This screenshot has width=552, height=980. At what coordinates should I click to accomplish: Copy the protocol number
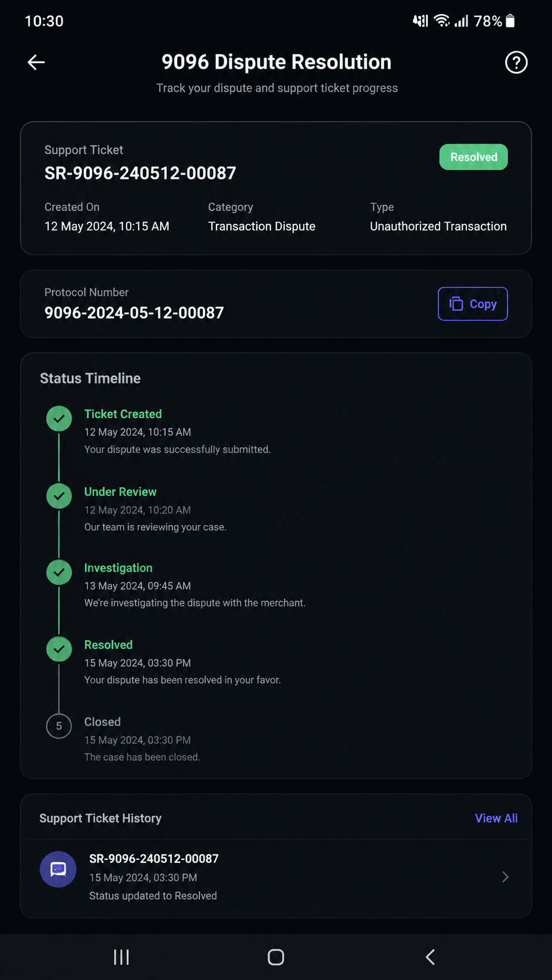click(473, 304)
